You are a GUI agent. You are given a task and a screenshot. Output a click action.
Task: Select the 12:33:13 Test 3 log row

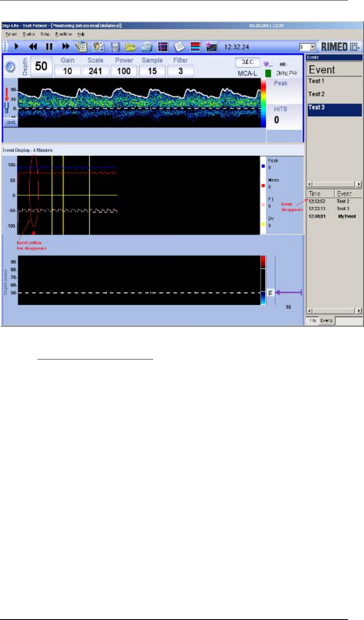pos(334,208)
